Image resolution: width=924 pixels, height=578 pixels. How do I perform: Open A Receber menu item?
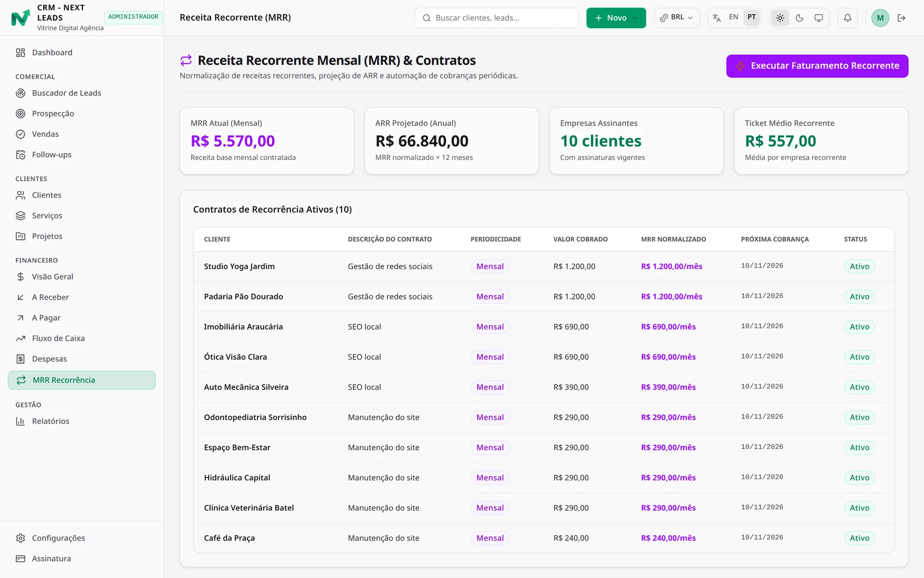point(82,297)
